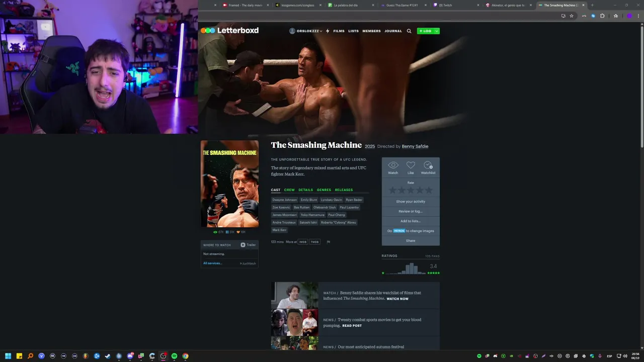644x362 pixels.
Task: Click the WATCH NOW link
Action: click(397, 299)
